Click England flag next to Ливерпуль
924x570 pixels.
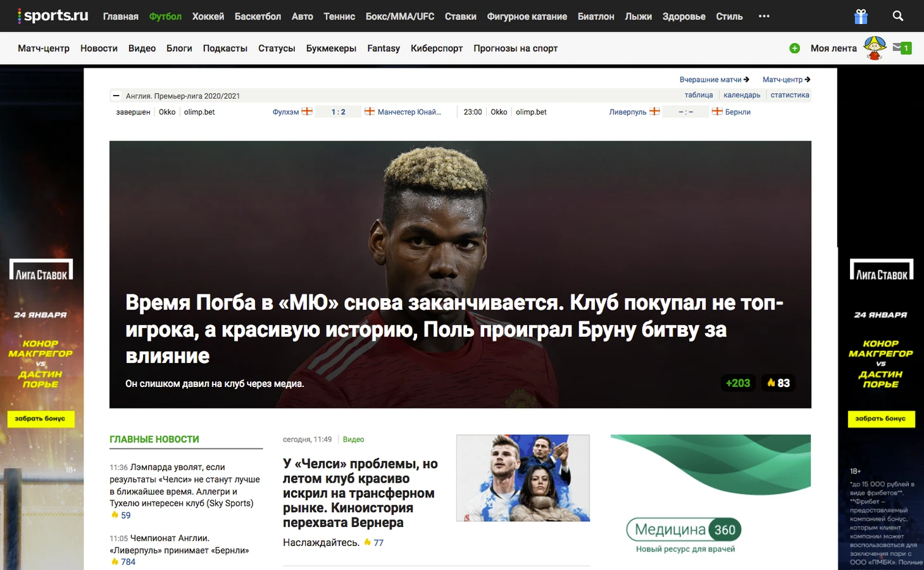click(x=654, y=111)
